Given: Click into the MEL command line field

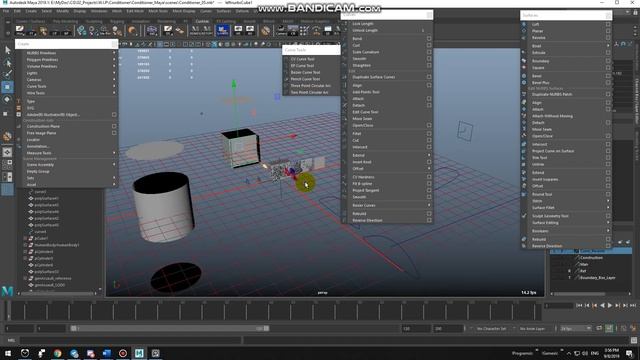Looking at the screenshot, I should [131, 340].
